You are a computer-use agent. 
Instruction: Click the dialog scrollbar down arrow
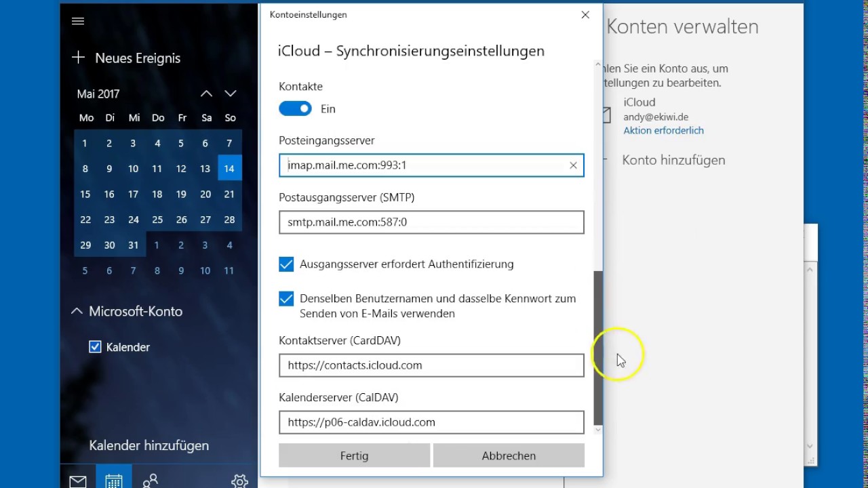(x=597, y=430)
